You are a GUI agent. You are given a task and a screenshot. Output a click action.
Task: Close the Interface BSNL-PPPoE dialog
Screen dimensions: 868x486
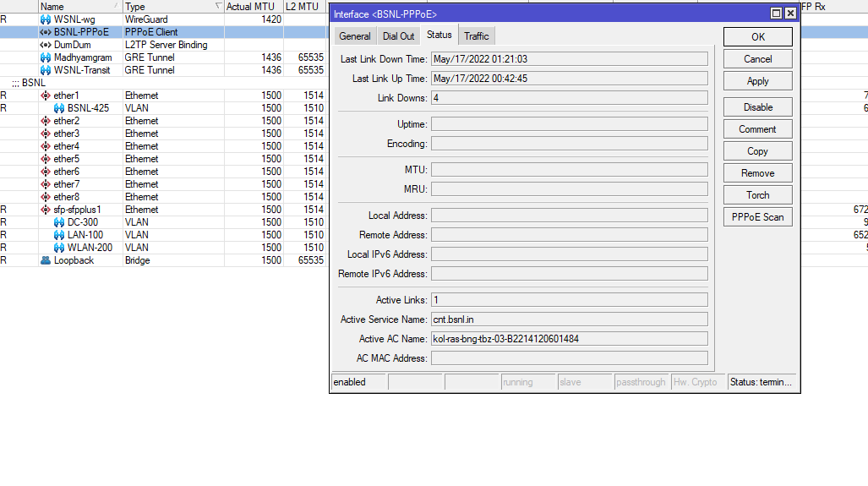[790, 14]
